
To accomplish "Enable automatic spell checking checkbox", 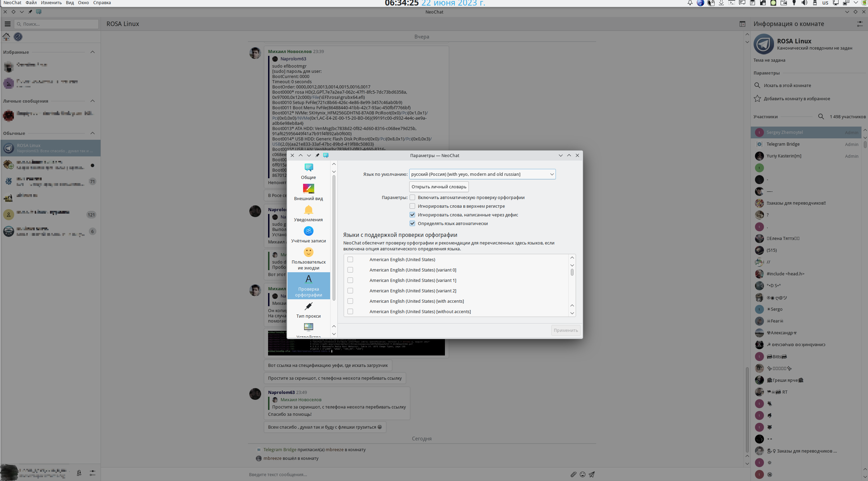I will click(x=412, y=197).
